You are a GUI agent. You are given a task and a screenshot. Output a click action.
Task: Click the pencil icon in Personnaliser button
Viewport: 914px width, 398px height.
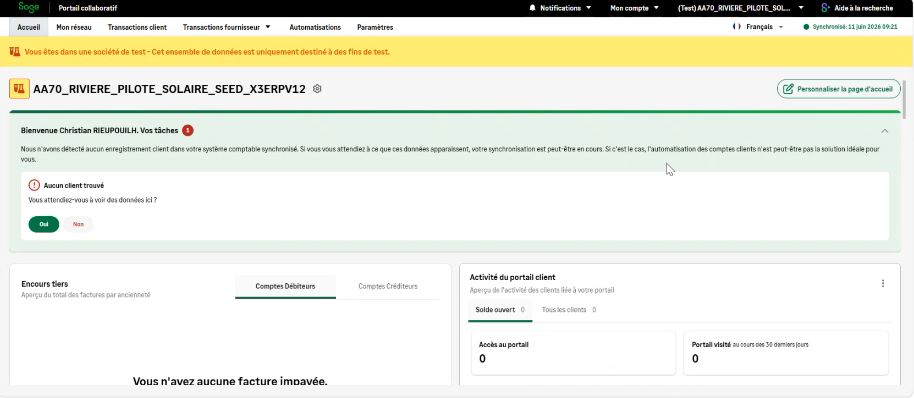(x=788, y=89)
